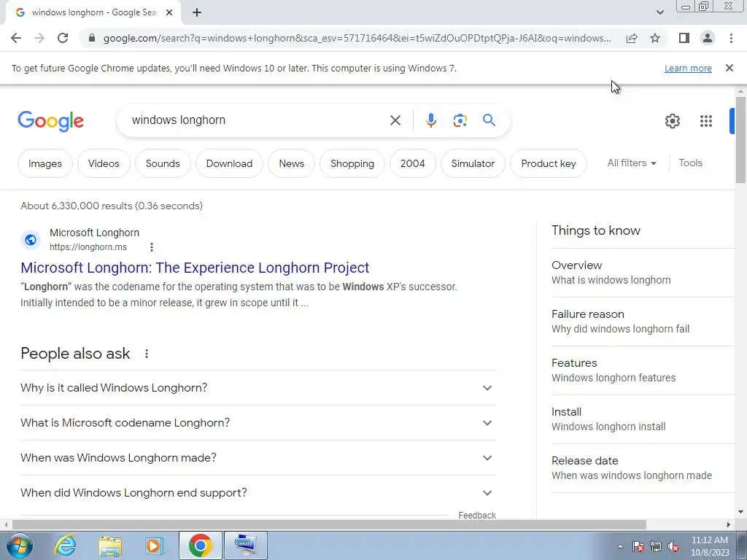Close the windows longhorn browser tab
The image size is (747, 560).
169,13
